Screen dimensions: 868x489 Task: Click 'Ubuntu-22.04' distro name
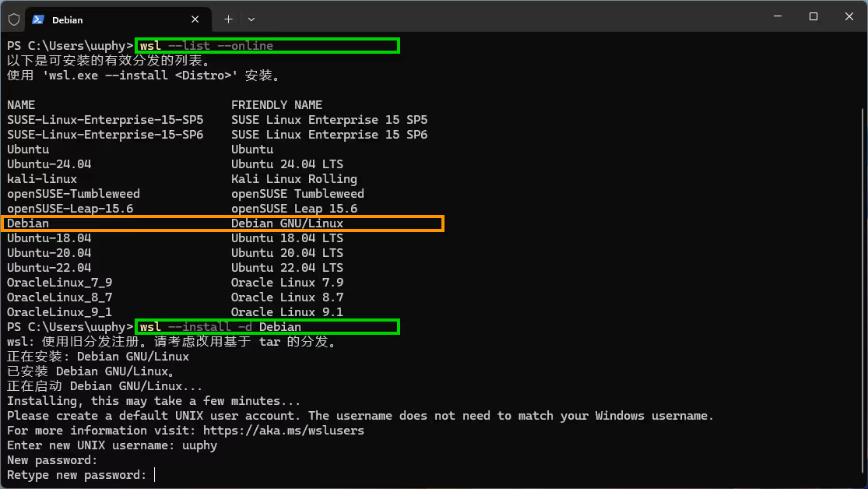(x=49, y=268)
